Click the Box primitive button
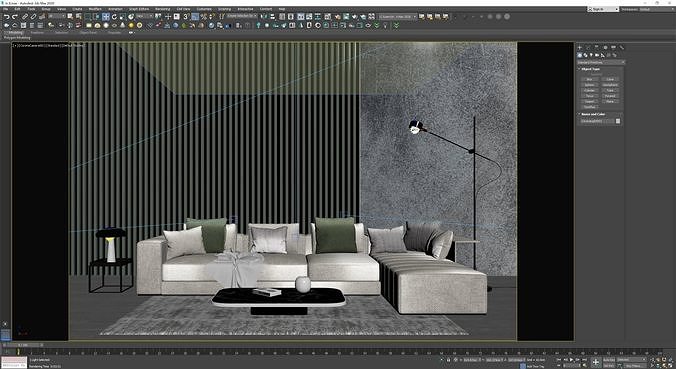 pos(590,79)
